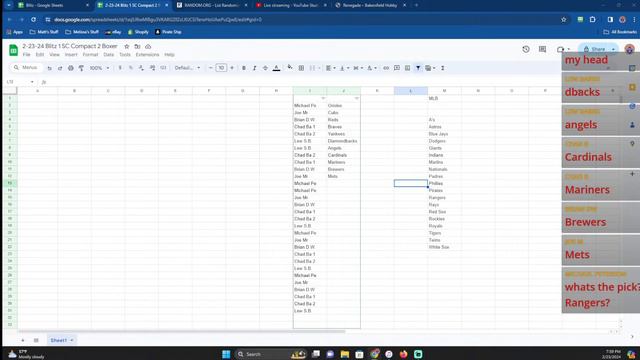This screenshot has height=360, width=640.
Task: Open the name box dropdown
Action: coord(32,82)
